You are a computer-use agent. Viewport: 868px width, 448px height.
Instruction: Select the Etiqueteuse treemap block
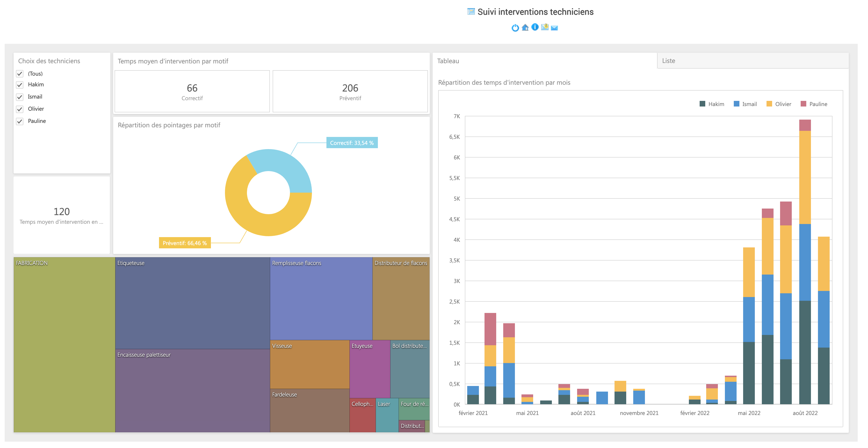192,303
